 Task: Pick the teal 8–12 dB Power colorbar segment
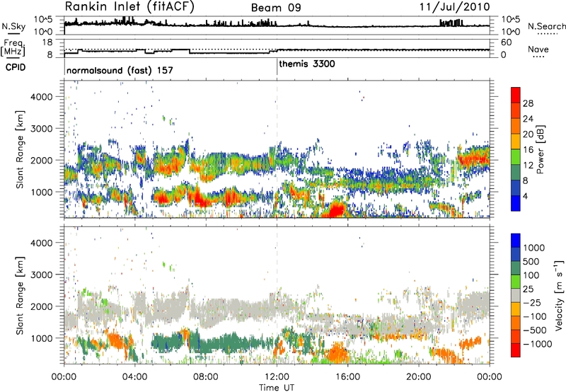point(516,172)
